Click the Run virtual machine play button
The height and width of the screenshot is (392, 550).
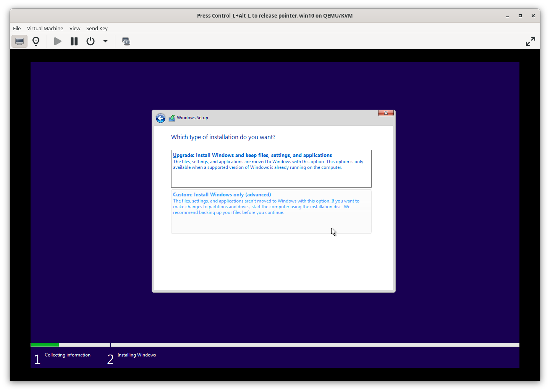click(58, 41)
